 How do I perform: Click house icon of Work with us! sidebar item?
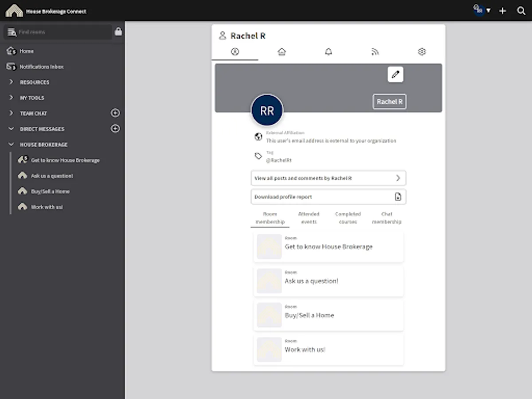pos(23,207)
